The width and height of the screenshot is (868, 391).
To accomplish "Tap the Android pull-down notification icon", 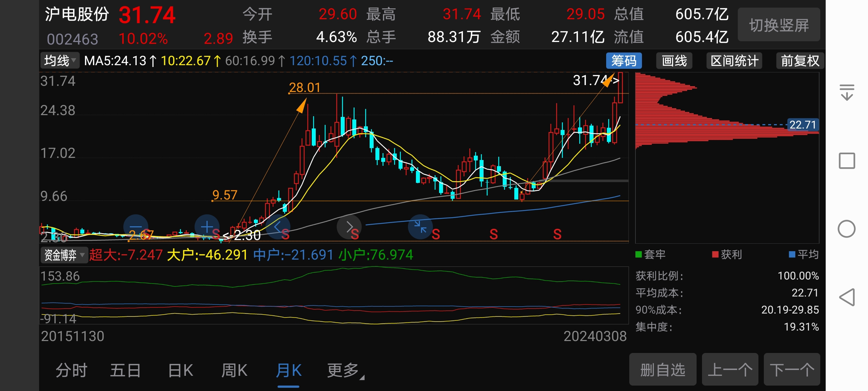I will click(x=847, y=92).
